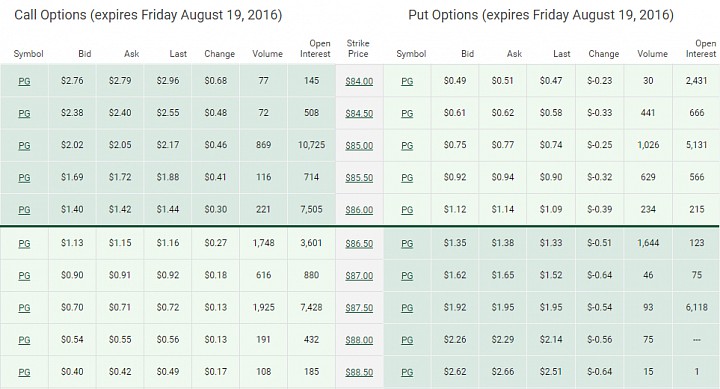Open the $84.00 strike price link
Viewport: 720px width, 389px height.
[359, 81]
